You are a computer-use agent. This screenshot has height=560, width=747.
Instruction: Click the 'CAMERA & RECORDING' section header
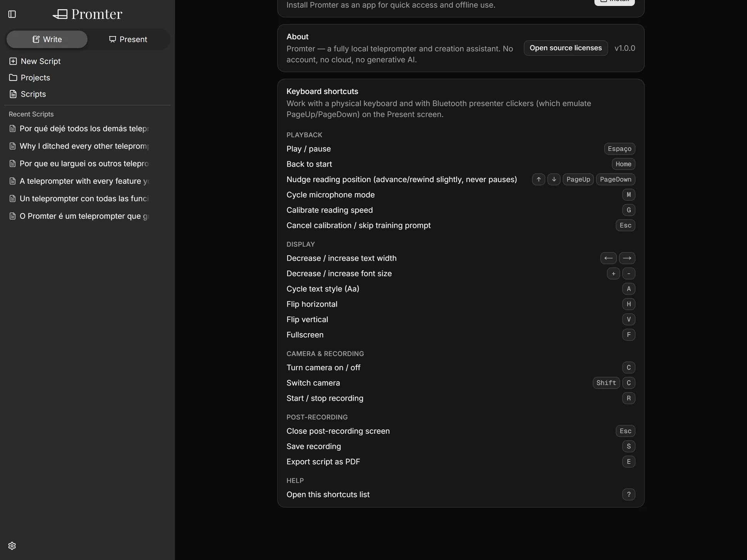coord(325,354)
